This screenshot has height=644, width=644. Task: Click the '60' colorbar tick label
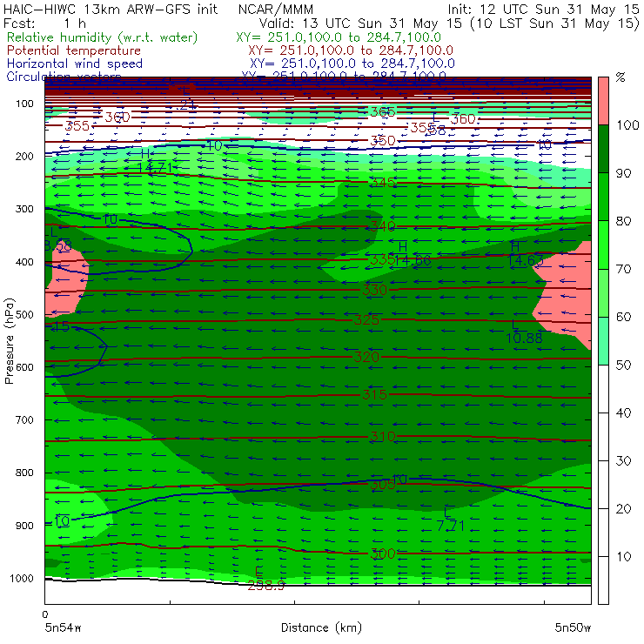pyautogui.click(x=623, y=317)
